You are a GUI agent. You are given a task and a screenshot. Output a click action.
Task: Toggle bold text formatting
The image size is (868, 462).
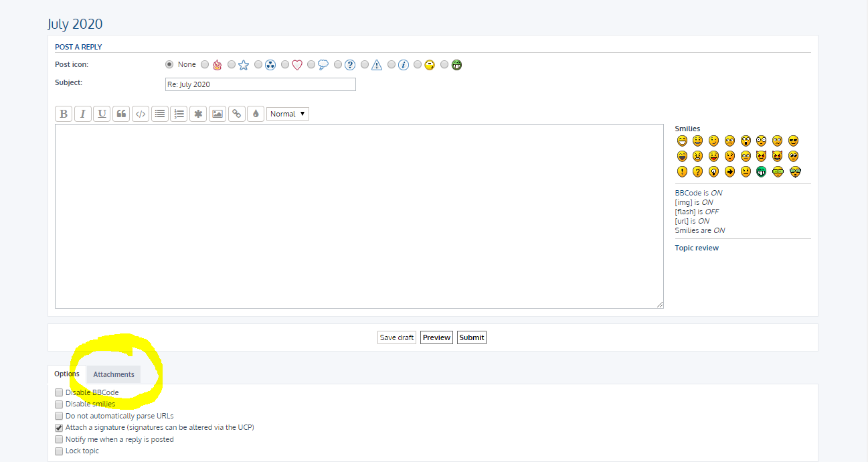(x=64, y=114)
